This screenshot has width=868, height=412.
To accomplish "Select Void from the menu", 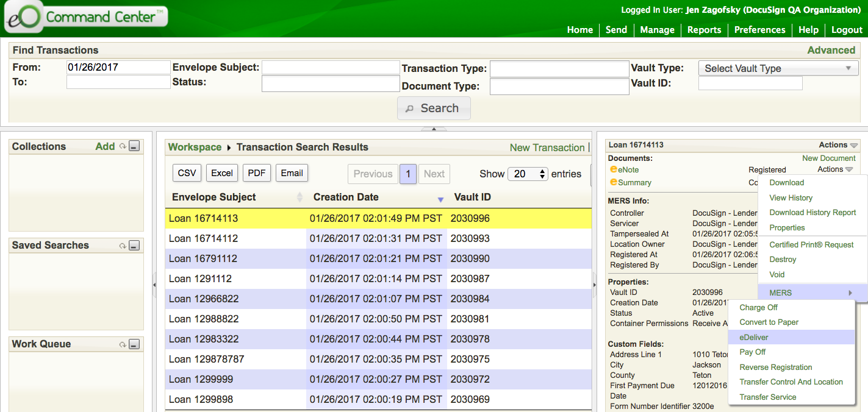I will 777,274.
